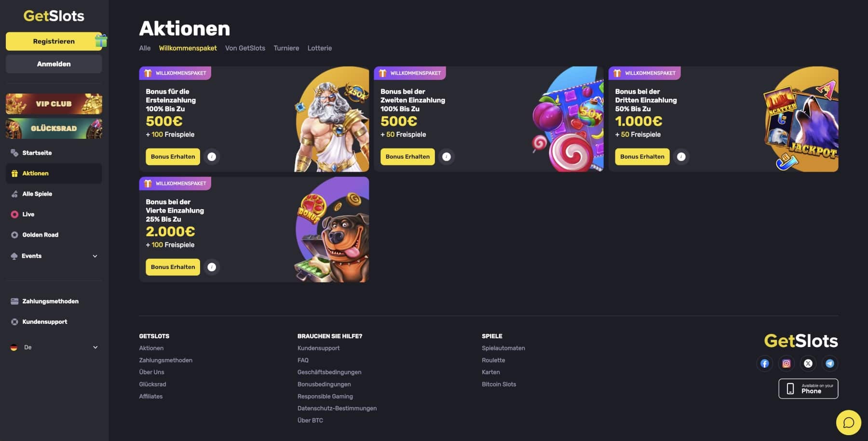Screen dimensions: 868x441
Task: Open the VIP Club banner
Action: pyautogui.click(x=54, y=104)
